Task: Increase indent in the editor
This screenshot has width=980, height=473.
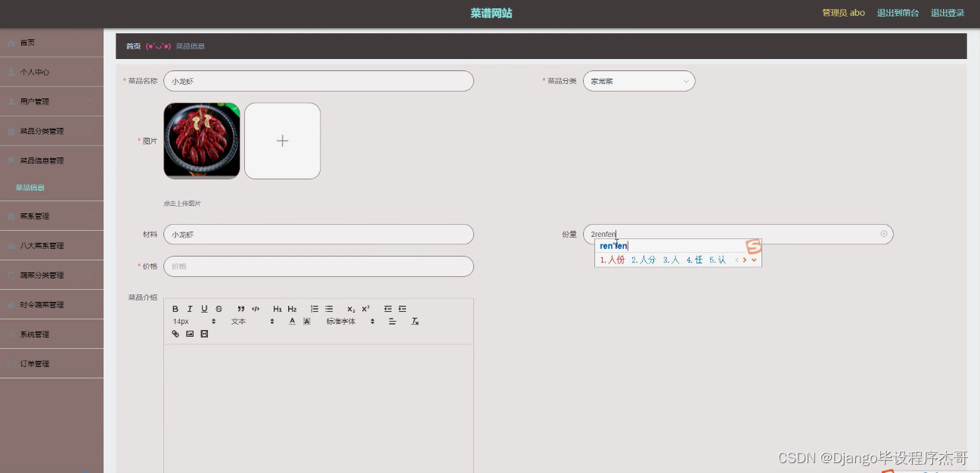Action: pyautogui.click(x=402, y=309)
